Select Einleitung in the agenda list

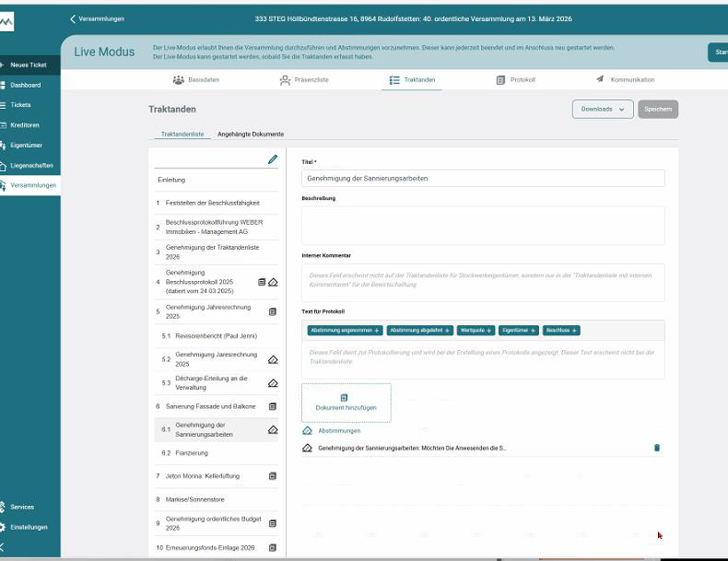217,180
